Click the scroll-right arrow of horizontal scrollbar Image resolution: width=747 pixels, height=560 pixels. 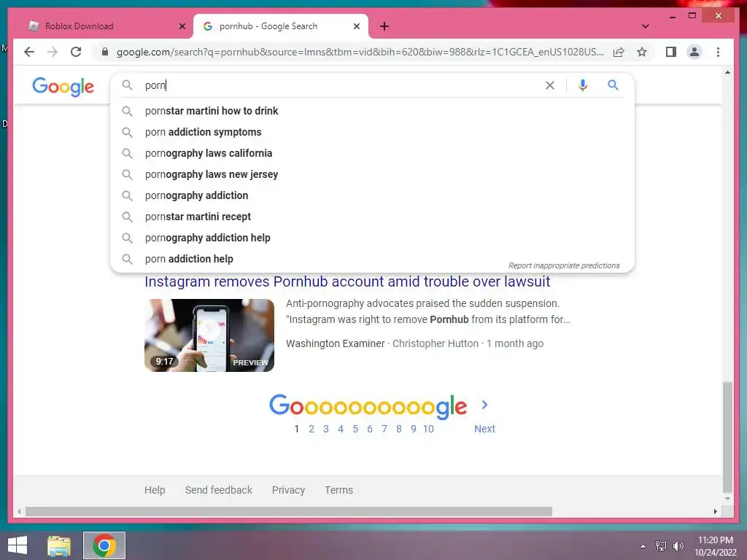(x=715, y=511)
